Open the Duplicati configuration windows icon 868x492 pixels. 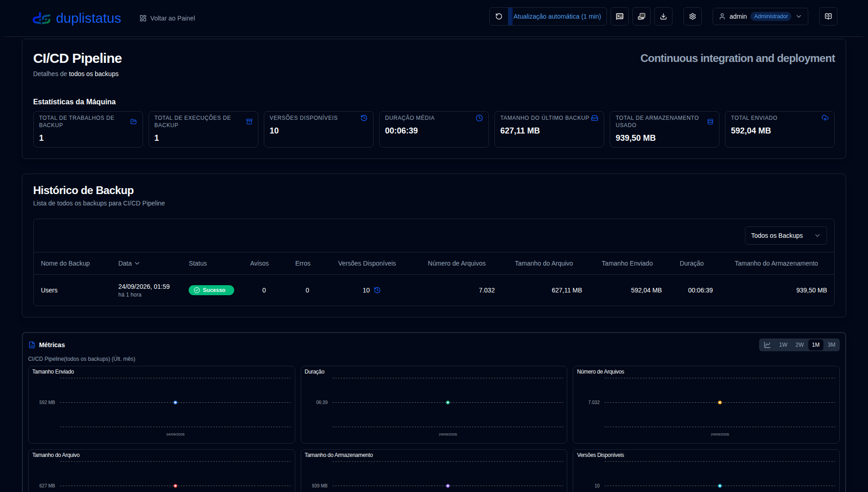pyautogui.click(x=642, y=16)
